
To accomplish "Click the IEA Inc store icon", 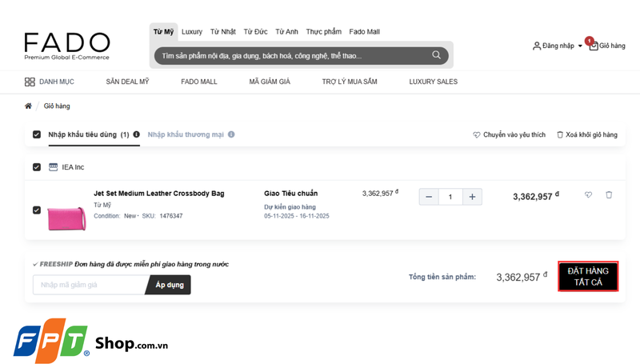I will [x=53, y=167].
